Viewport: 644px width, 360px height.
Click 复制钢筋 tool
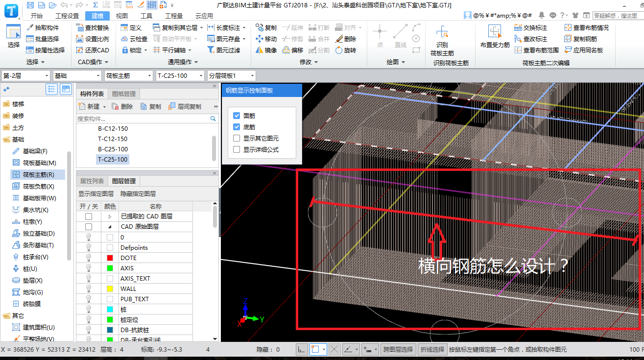click(x=581, y=39)
